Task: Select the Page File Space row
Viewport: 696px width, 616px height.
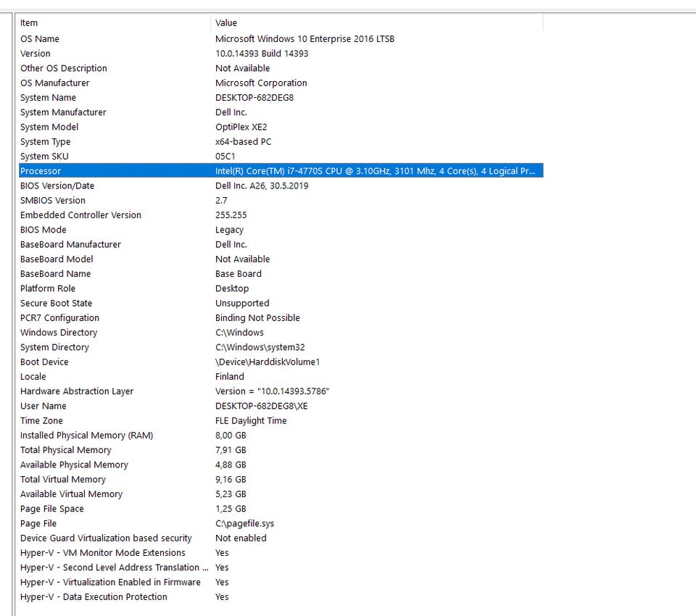Action: pos(281,508)
